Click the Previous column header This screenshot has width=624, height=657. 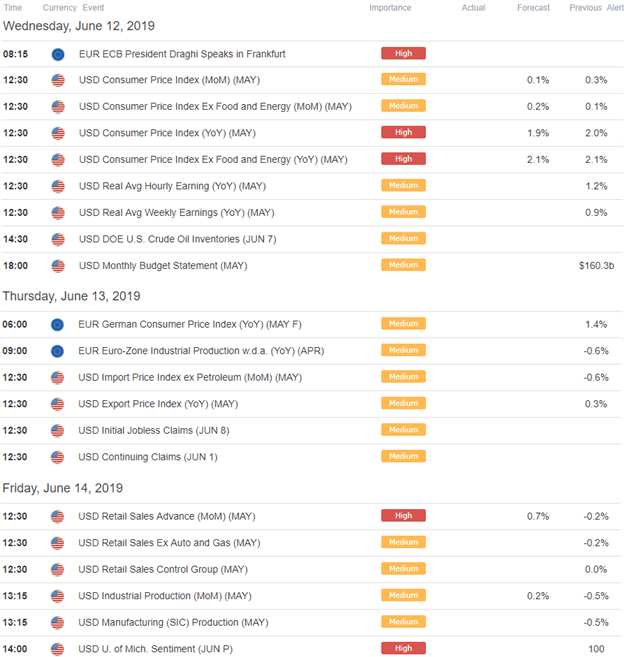(585, 8)
